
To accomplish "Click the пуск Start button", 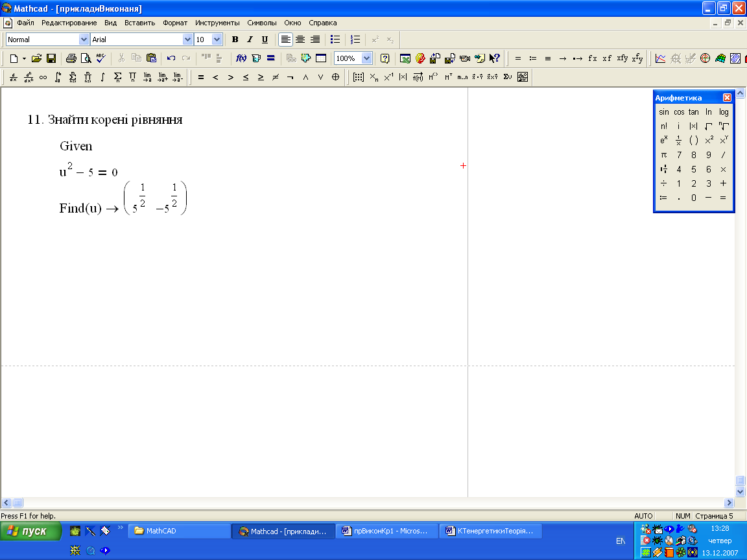I will coord(31,531).
